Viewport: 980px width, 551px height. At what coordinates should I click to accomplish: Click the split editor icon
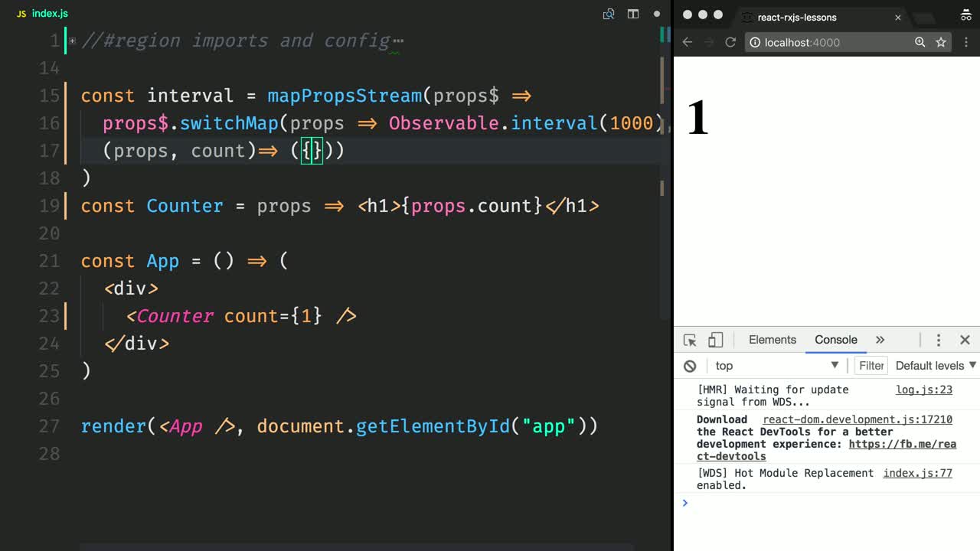[x=633, y=14]
